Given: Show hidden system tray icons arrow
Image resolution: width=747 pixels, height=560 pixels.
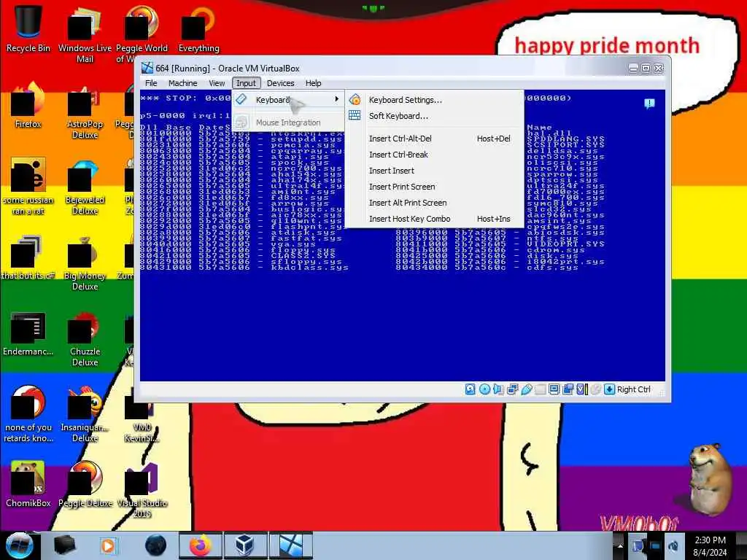Looking at the screenshot, I should tap(620, 545).
